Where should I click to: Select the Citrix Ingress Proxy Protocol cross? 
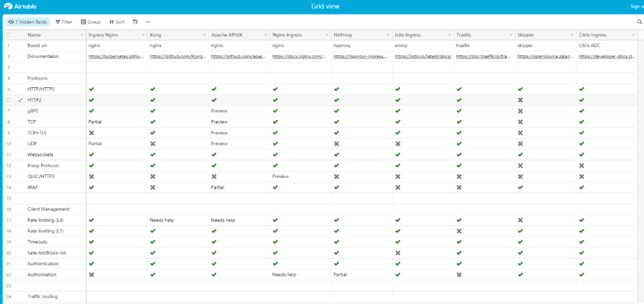581,165
